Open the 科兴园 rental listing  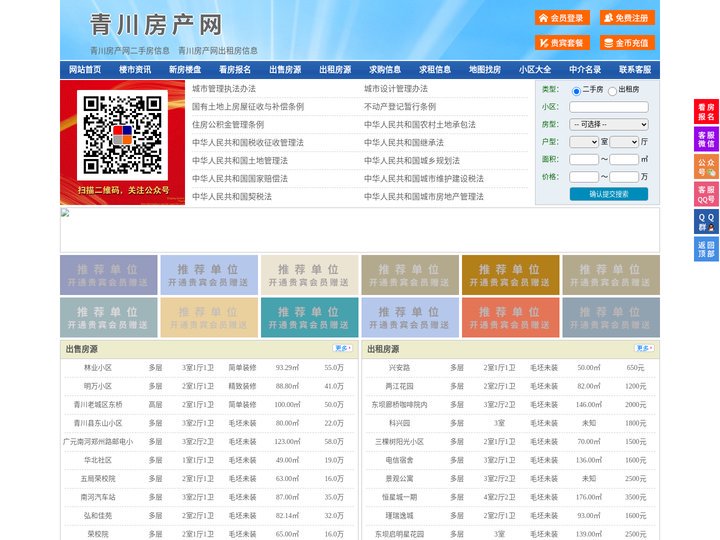pyautogui.click(x=399, y=423)
